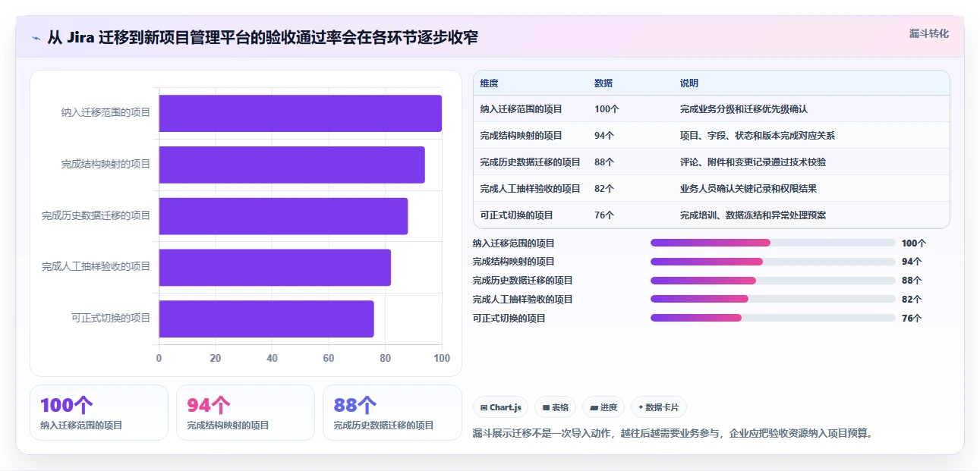Viewport: 980px width, 471px height.
Task: Click the 纳入迁移范围的项目 progress bar showing 100个
Action: pyautogui.click(x=773, y=243)
